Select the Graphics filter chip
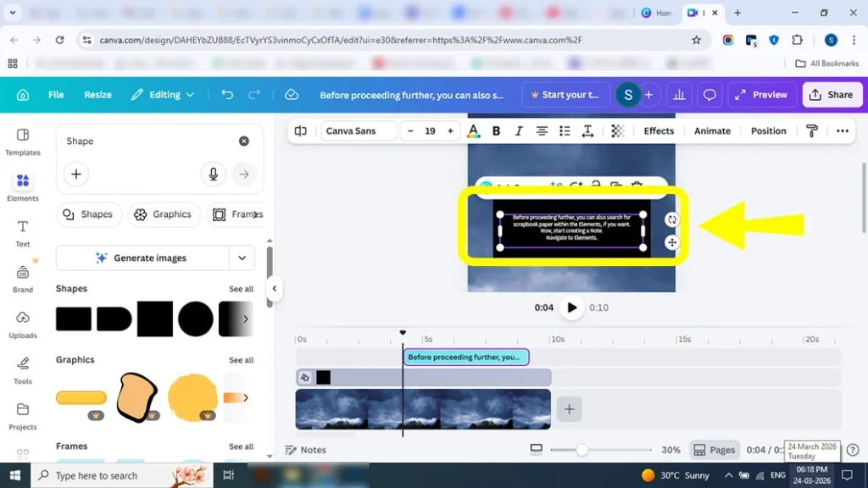This screenshot has height=488, width=868. point(164,214)
